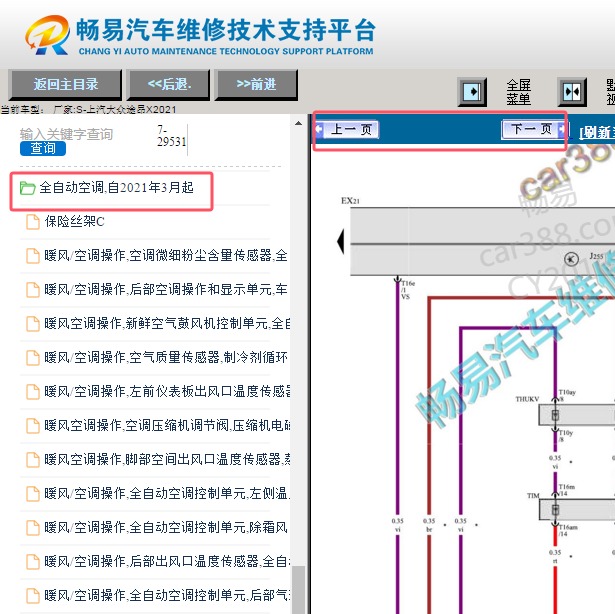Open 暖风/空调操作,空气质量传感器 item
The image size is (615, 614).
click(166, 357)
